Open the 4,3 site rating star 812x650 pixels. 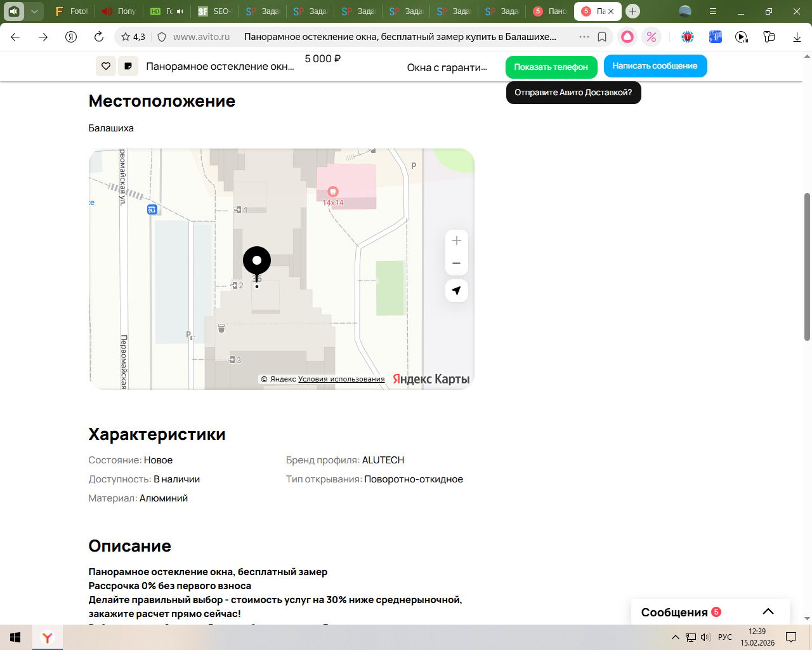coord(133,37)
